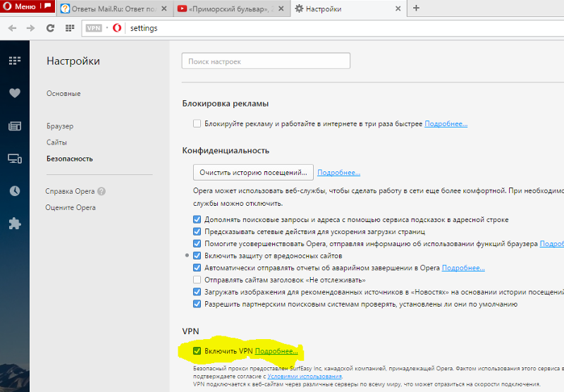Uncheck Разрешить партнерским поисковым системам checkbox
Viewport: 564px width, 392px height.
197,304
